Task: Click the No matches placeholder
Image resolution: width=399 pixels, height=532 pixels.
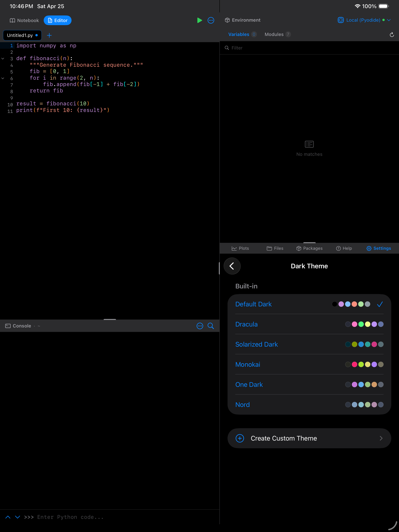Action: (309, 149)
